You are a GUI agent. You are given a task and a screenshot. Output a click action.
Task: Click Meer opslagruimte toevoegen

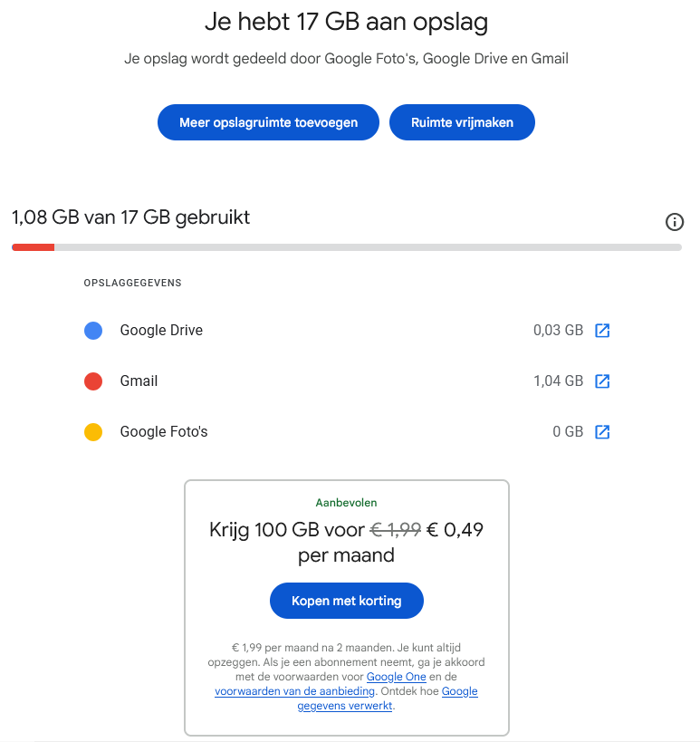tap(268, 121)
